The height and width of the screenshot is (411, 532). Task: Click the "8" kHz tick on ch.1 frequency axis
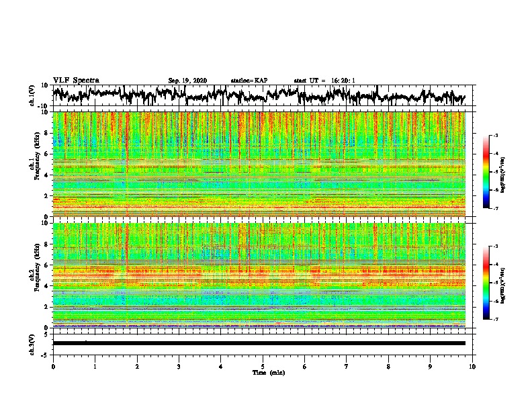coord(46,133)
